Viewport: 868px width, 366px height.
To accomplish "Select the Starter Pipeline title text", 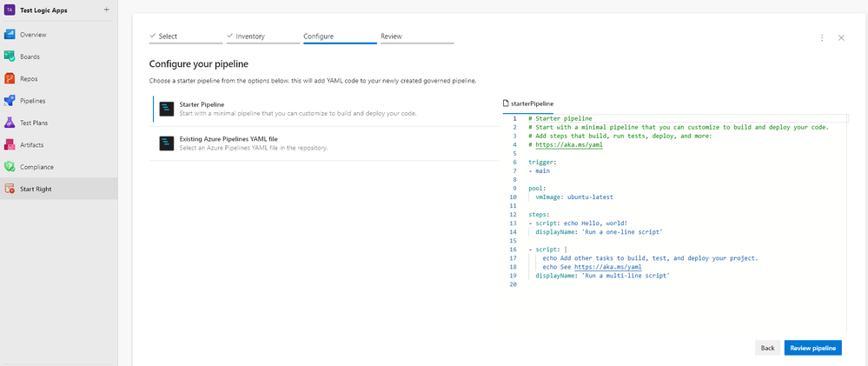I will click(202, 104).
